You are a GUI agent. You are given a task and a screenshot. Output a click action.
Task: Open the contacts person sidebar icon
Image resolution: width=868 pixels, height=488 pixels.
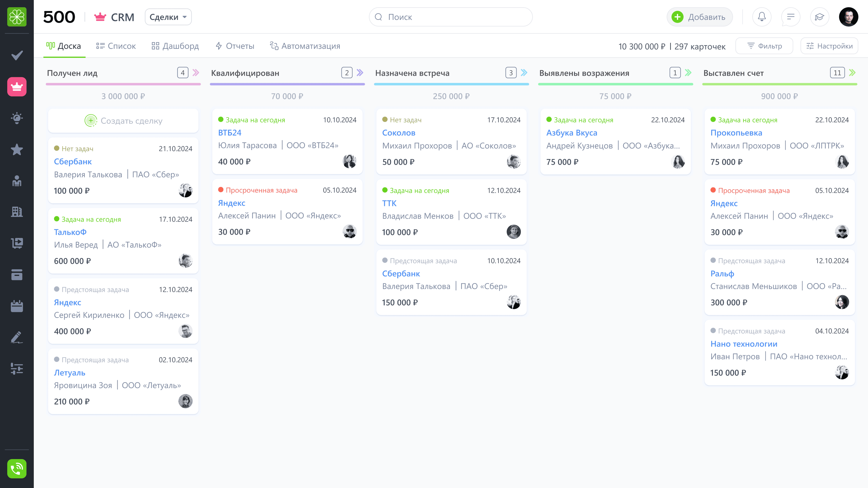tap(17, 181)
